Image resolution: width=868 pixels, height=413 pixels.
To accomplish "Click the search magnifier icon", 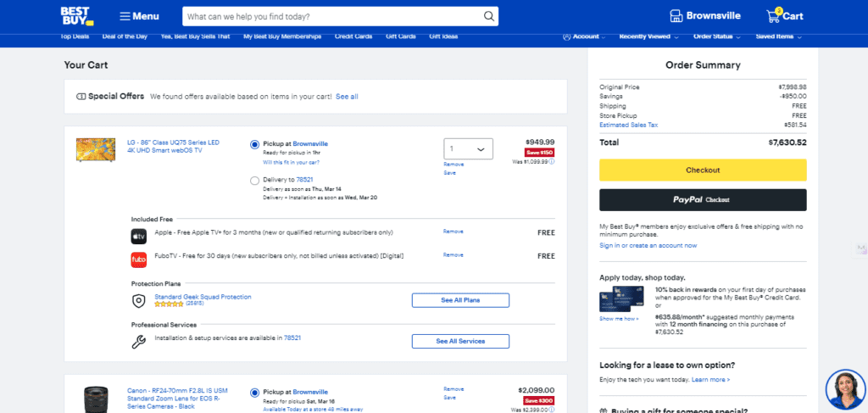I will coord(489,16).
